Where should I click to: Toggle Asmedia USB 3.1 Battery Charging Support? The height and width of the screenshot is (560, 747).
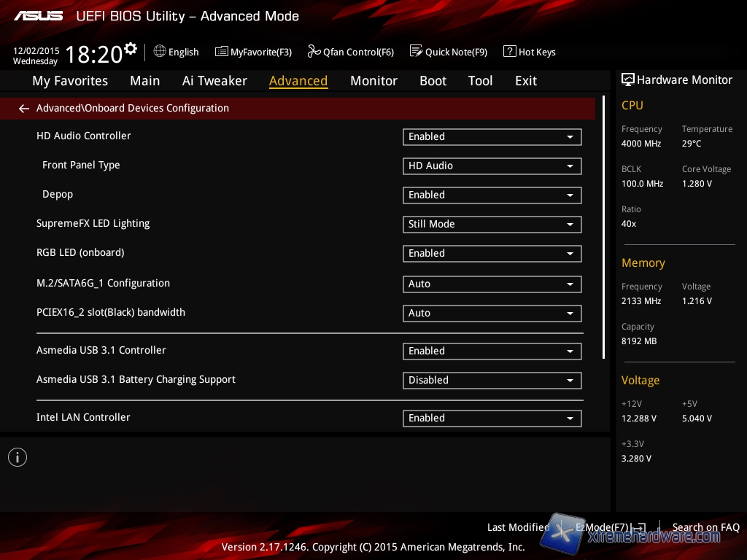(492, 381)
